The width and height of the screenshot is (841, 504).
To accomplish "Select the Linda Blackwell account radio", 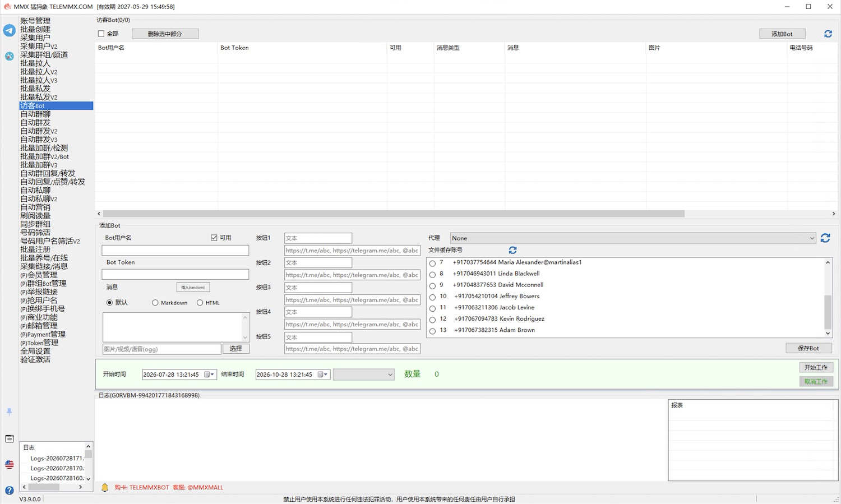I will click(x=432, y=274).
